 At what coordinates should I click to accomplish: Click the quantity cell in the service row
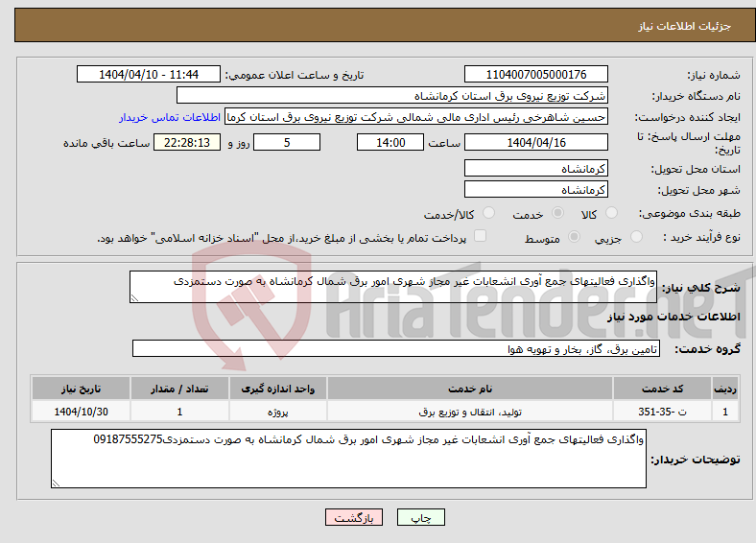[179, 412]
